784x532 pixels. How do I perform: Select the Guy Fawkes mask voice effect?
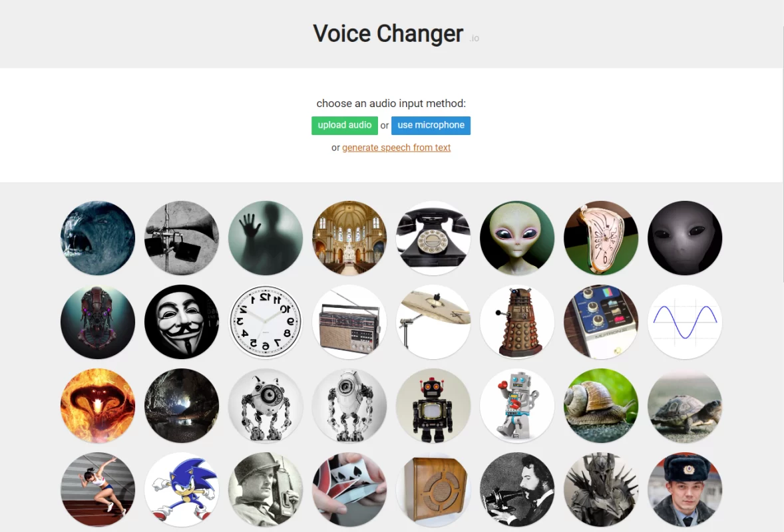pos(182,322)
